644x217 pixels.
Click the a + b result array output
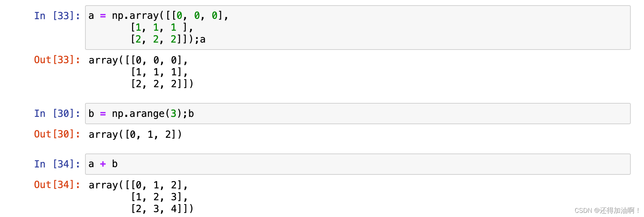pyautogui.click(x=141, y=197)
